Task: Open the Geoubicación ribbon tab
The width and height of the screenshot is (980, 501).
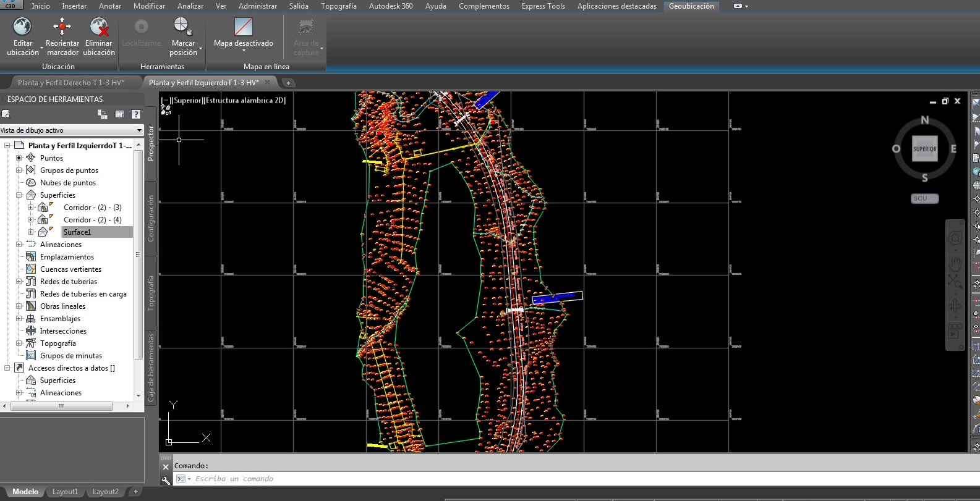Action: click(691, 6)
